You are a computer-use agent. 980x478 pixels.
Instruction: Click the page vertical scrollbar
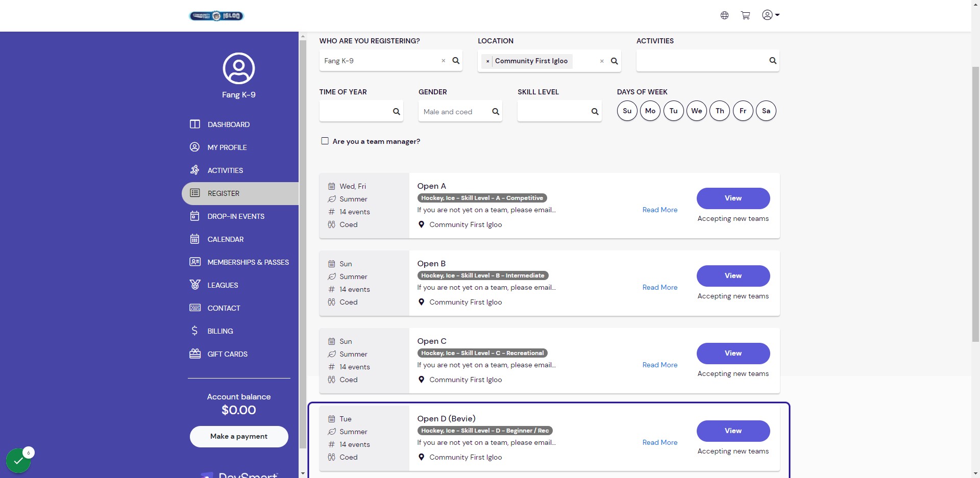point(975,204)
